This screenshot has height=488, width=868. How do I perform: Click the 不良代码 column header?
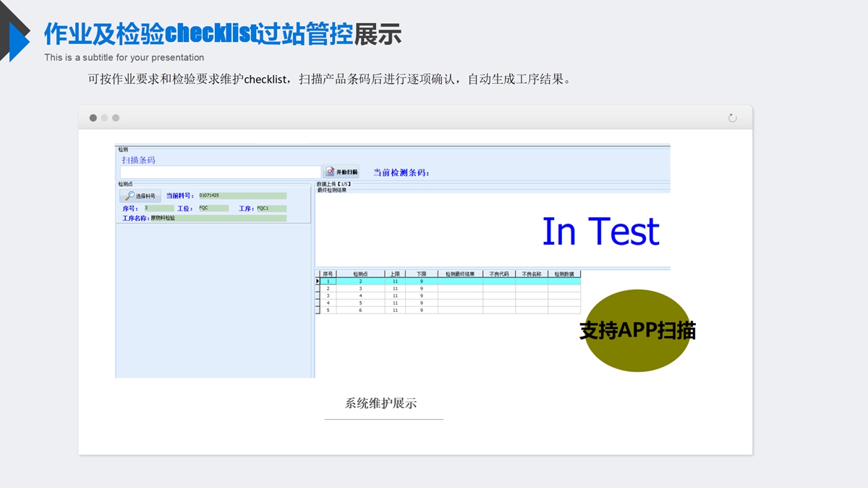click(499, 274)
